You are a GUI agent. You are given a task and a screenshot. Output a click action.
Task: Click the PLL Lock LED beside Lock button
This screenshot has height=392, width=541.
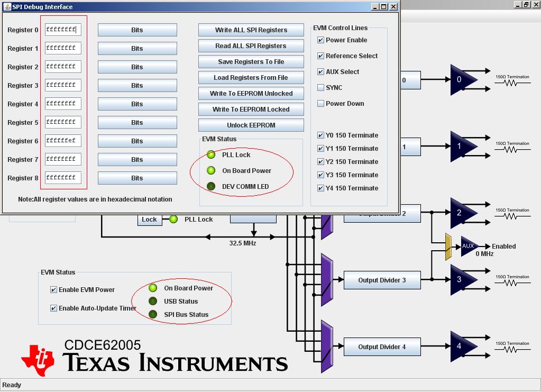(x=173, y=219)
